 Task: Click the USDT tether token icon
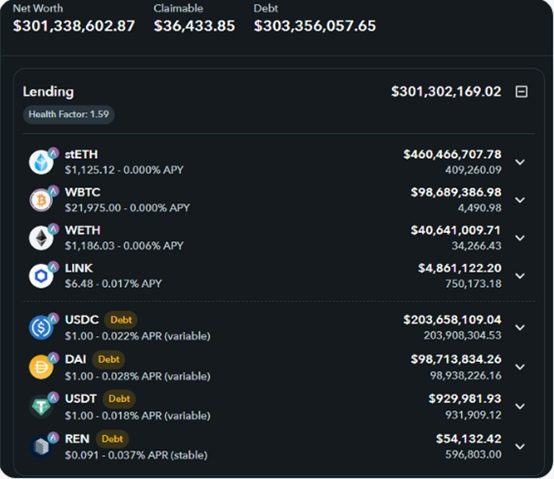(x=41, y=407)
